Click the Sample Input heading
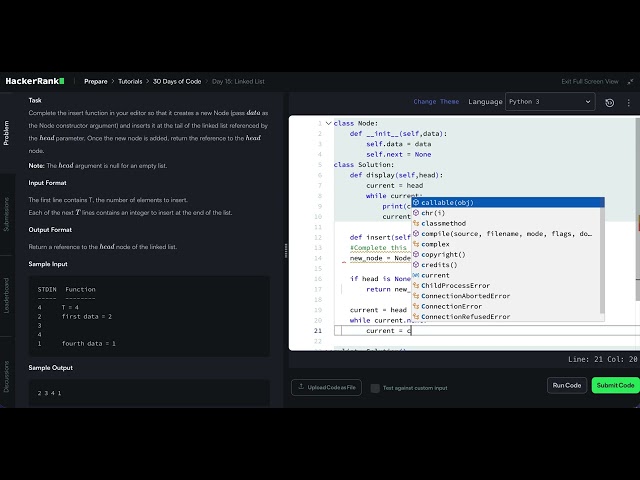 [48, 264]
